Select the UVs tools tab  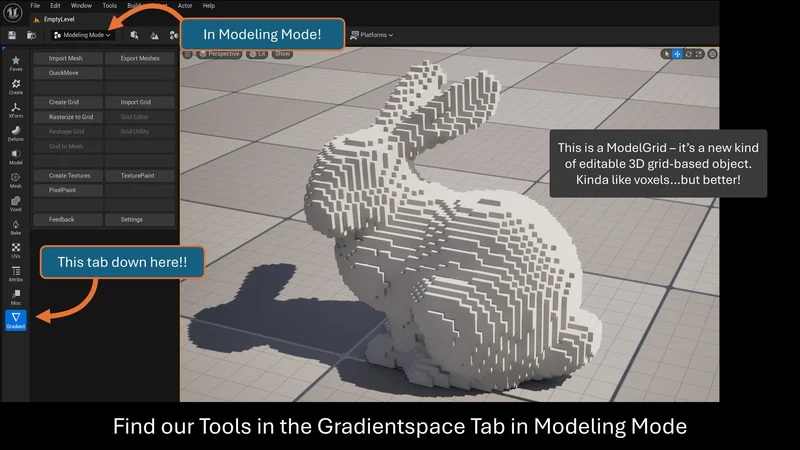tap(16, 251)
